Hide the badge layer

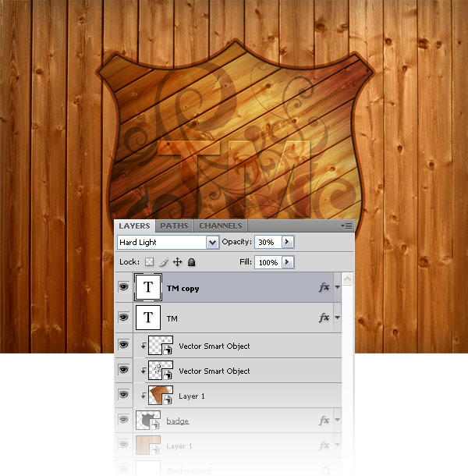(x=123, y=420)
